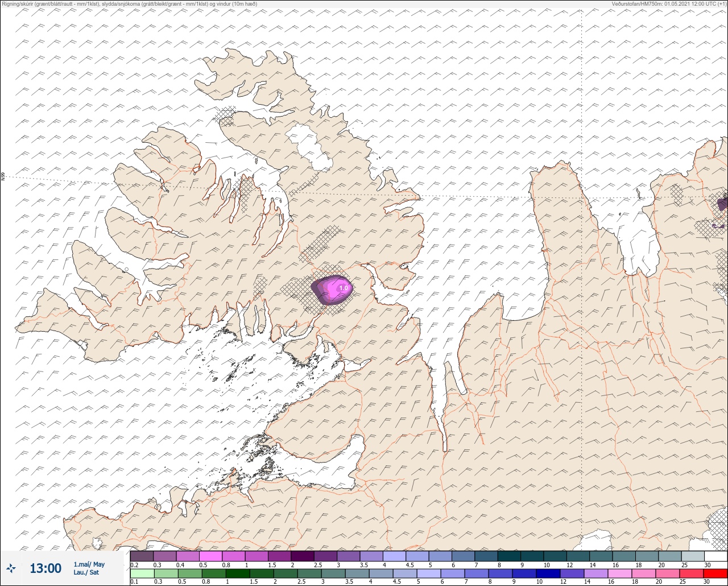Viewport: 728px width, 586px height.
Task: Select the red swatch ending the lower legend row
Action: click(x=715, y=573)
